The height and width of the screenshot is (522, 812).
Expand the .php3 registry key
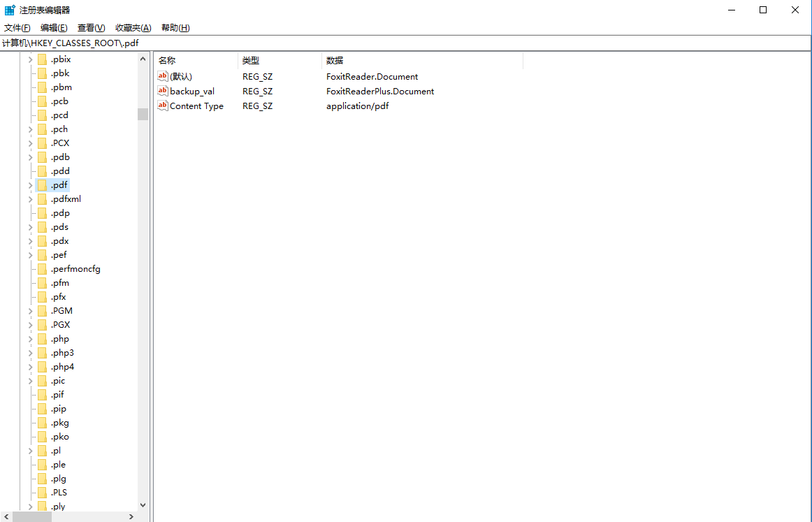tap(30, 352)
